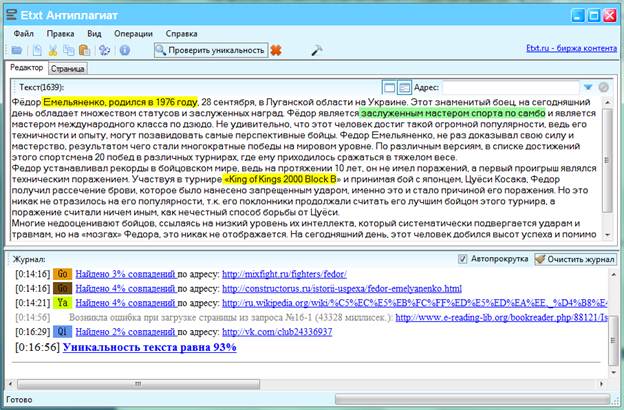The image size is (624, 410).
Task: Click Очистить журнал button
Action: (575, 259)
